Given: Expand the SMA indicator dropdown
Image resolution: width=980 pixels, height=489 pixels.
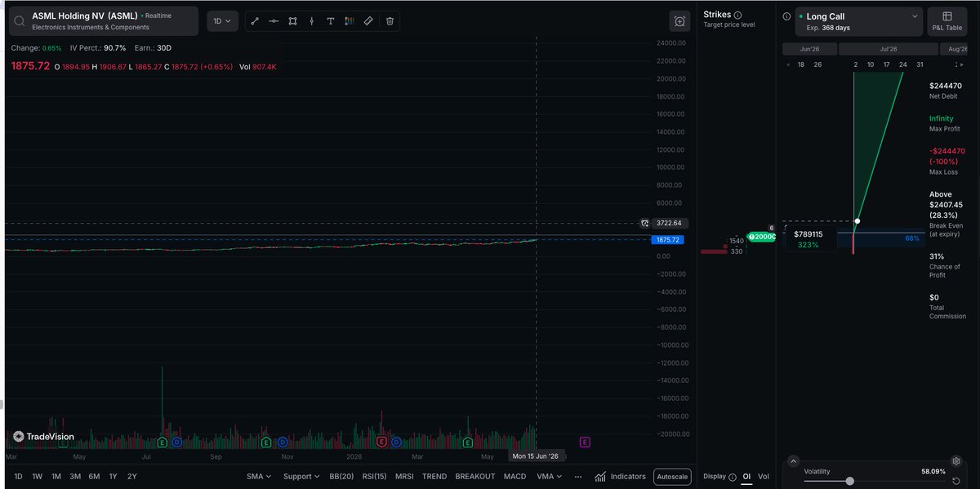Looking at the screenshot, I should click(259, 476).
